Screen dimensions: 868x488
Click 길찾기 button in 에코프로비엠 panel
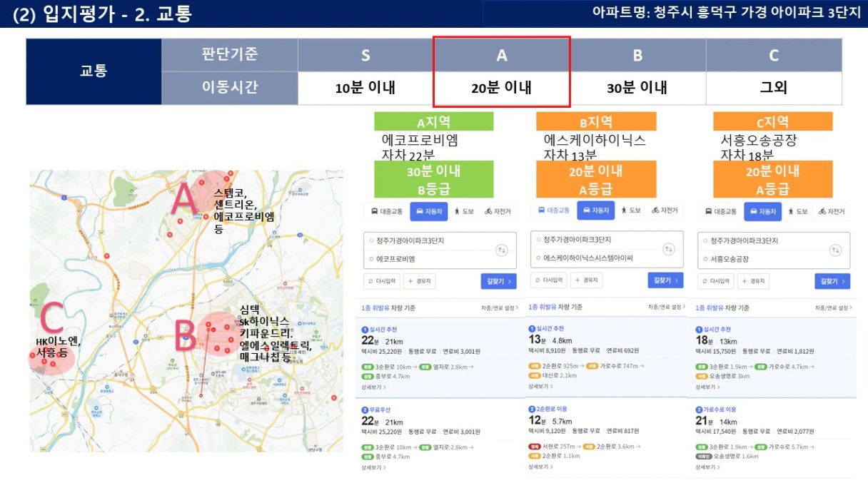(x=498, y=281)
